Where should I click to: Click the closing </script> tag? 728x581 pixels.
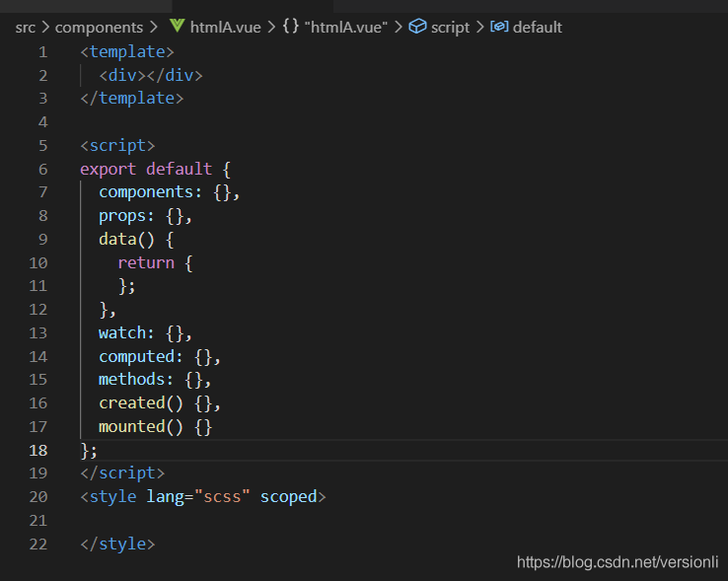coord(122,473)
